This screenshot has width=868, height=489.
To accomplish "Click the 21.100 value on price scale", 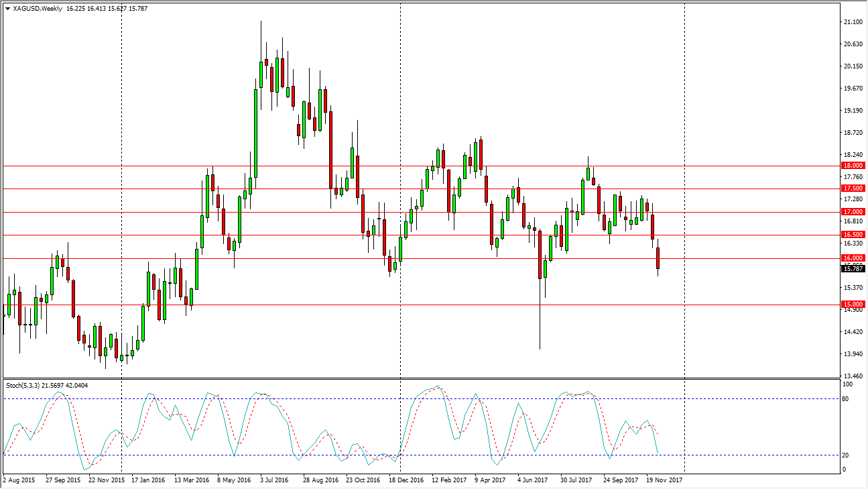I will 853,22.
